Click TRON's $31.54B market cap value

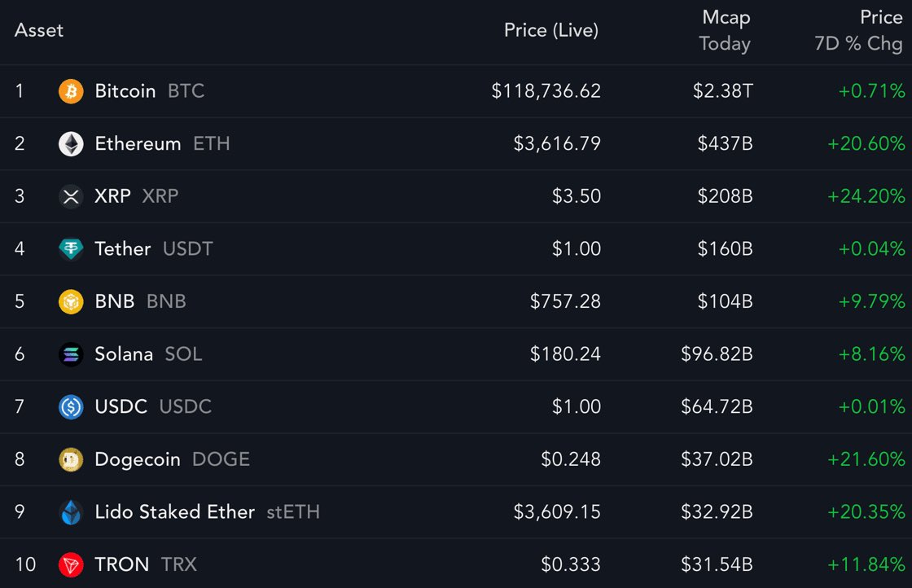[717, 564]
